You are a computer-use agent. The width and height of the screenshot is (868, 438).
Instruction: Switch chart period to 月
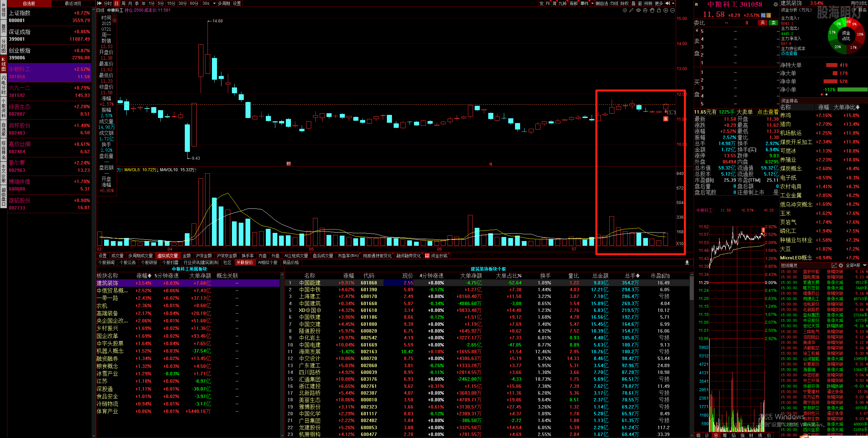pyautogui.click(x=130, y=3)
